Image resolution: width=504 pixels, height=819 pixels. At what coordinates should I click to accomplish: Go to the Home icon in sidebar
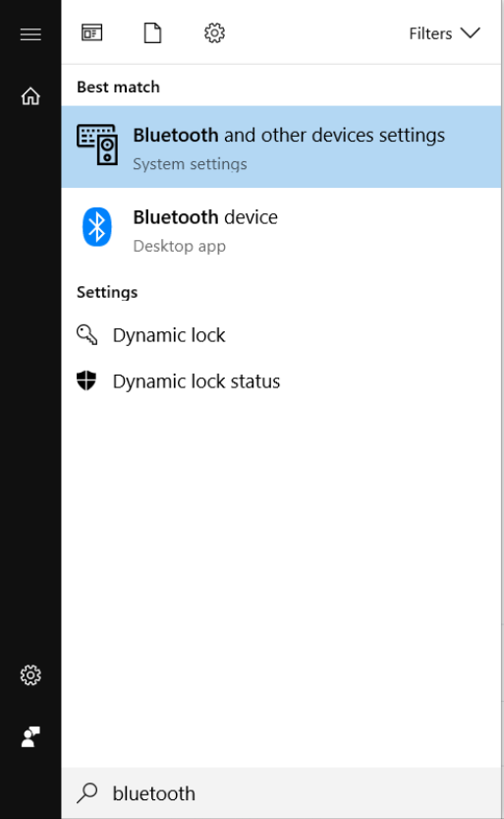30,95
